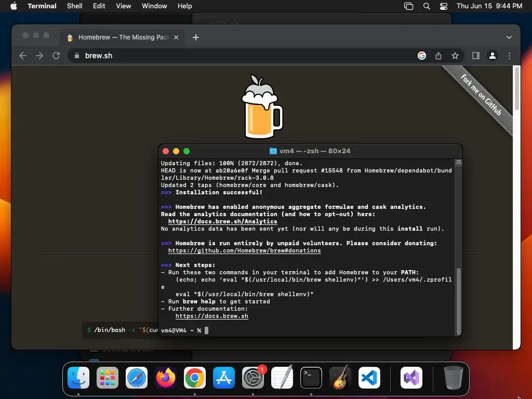Image resolution: width=532 pixels, height=399 pixels.
Task: Open the https://docs.brew.sh link in terminal
Action: click(x=212, y=316)
